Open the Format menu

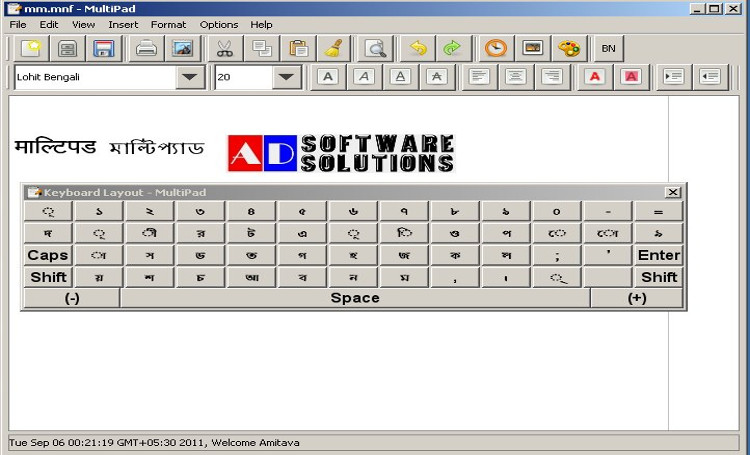168,24
